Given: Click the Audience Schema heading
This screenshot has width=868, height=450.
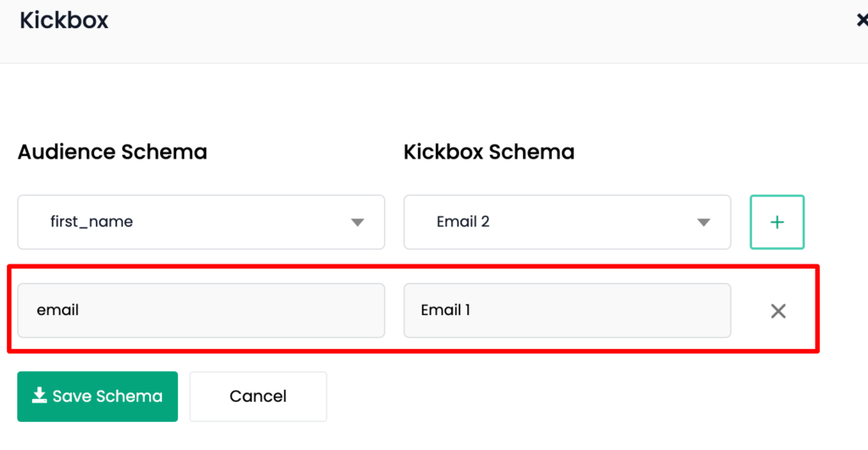Looking at the screenshot, I should pyautogui.click(x=113, y=152).
